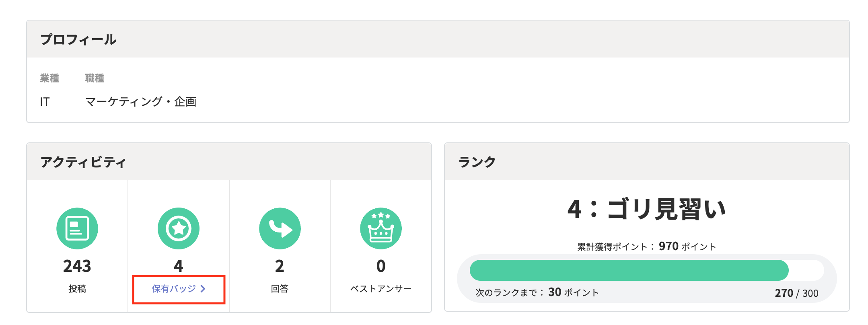This screenshot has height=325, width=868.
Task: Click the green reply arrow icon
Action: (x=280, y=228)
